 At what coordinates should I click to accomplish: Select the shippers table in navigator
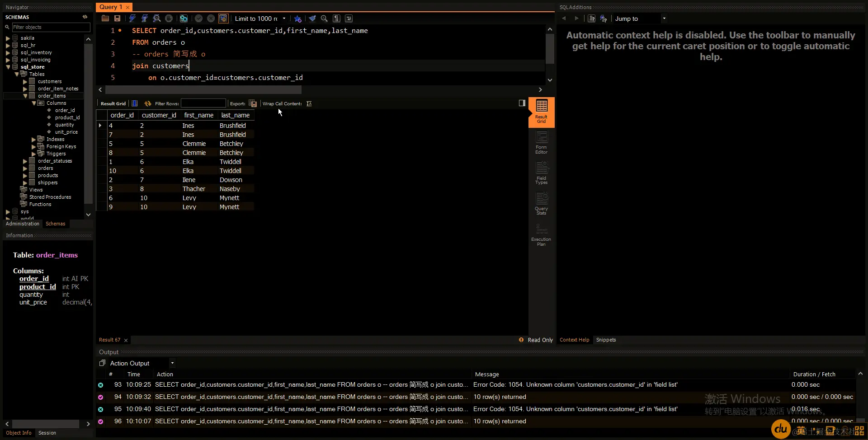(47, 183)
